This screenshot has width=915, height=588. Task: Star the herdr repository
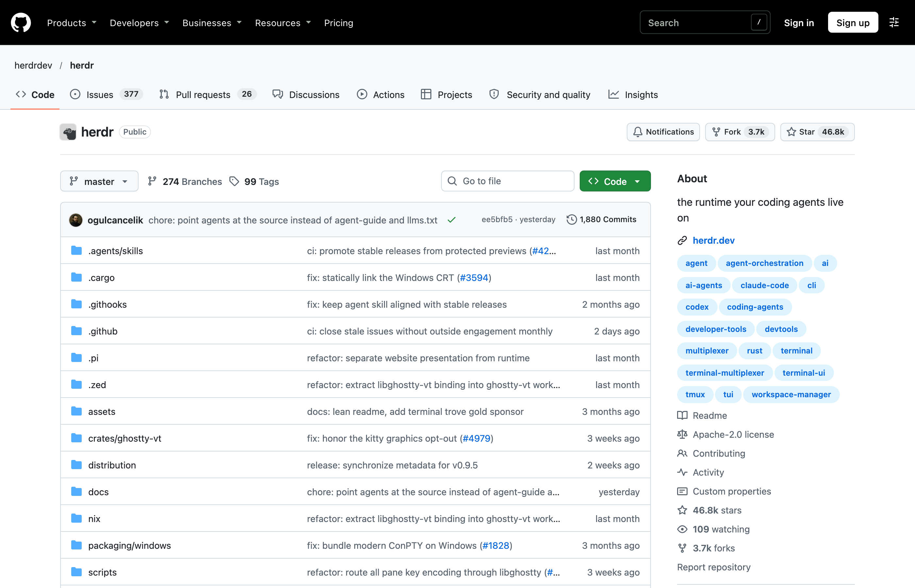[817, 132]
